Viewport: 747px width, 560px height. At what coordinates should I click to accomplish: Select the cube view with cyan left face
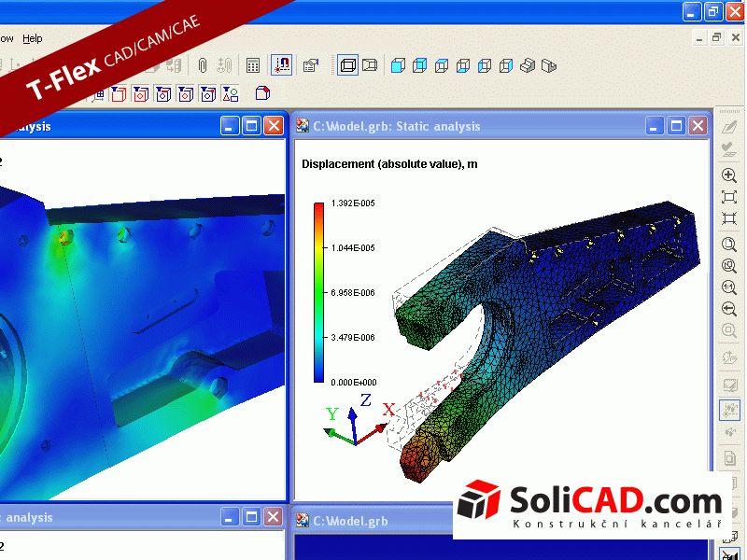[485, 65]
